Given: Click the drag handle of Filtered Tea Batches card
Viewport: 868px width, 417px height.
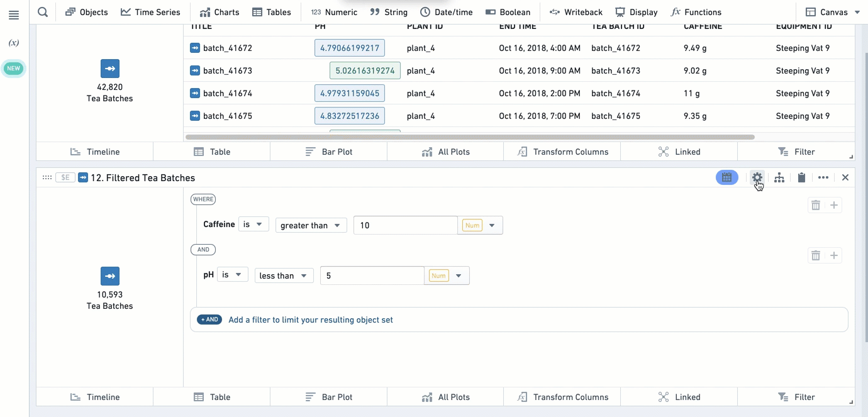Looking at the screenshot, I should pyautogui.click(x=47, y=178).
